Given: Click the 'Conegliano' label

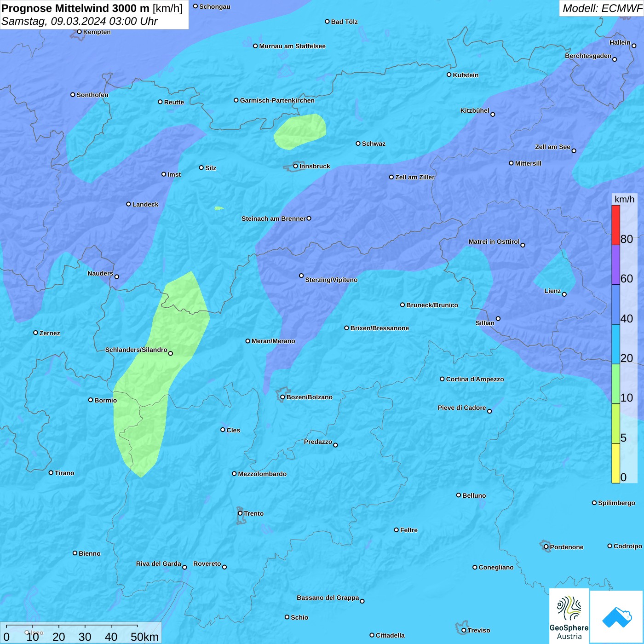Looking at the screenshot, I should [496, 567].
